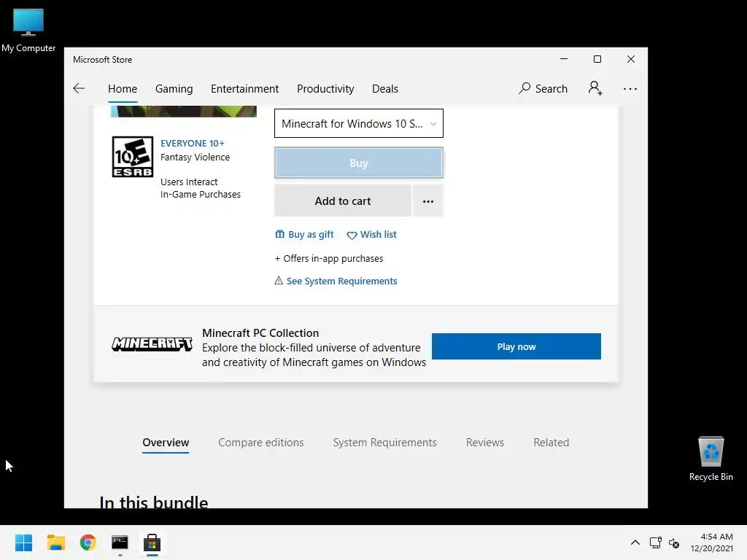Screen dimensions: 747x560
Task: Minimize the Microsoft Store window
Action: pyautogui.click(x=564, y=59)
